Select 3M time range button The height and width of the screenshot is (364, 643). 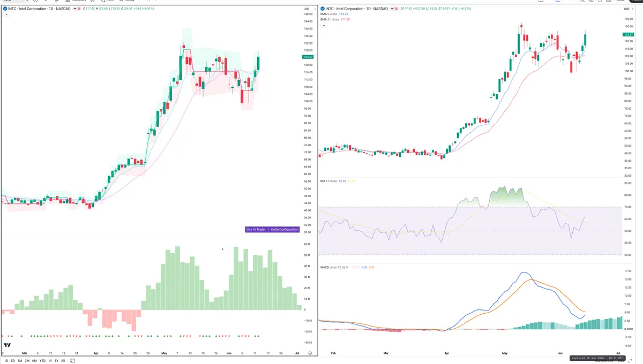point(27,361)
